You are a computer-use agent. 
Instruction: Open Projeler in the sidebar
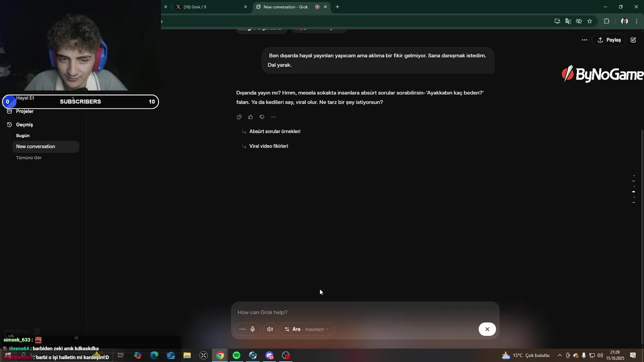pos(25,111)
